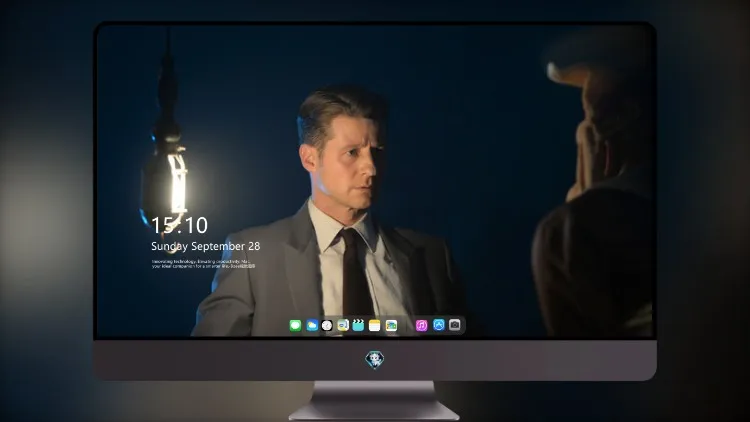Launch the Notes app in dock
This screenshot has height=422, width=750.
click(375, 325)
